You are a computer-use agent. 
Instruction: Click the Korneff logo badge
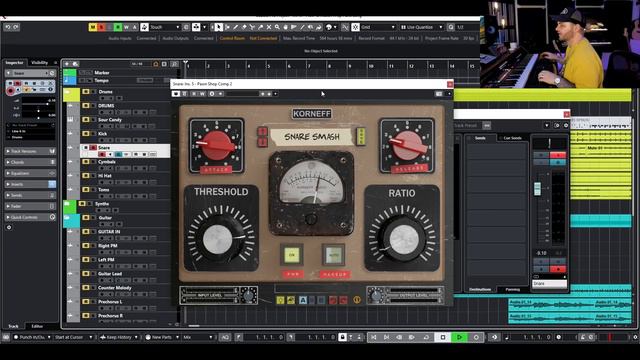click(x=311, y=113)
